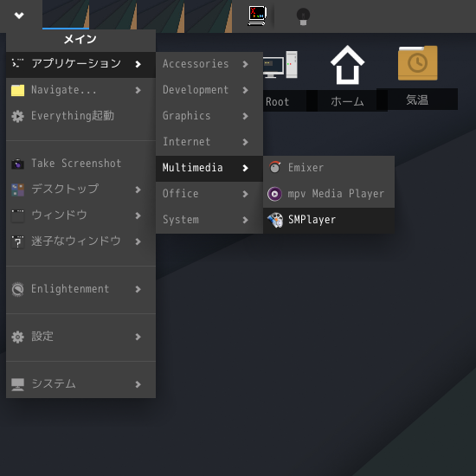Open the システム submenu
Image resolution: width=476 pixels, height=476 pixels.
pyautogui.click(x=80, y=384)
